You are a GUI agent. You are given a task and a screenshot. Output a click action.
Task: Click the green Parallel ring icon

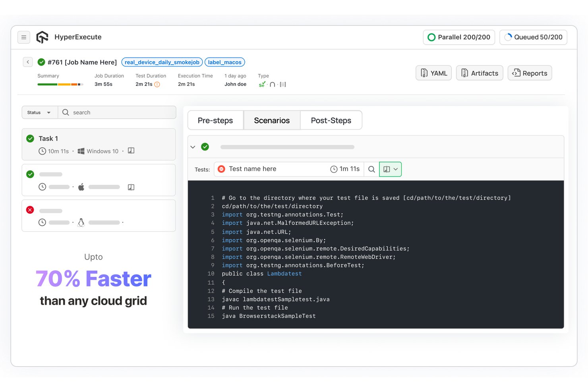coord(431,37)
